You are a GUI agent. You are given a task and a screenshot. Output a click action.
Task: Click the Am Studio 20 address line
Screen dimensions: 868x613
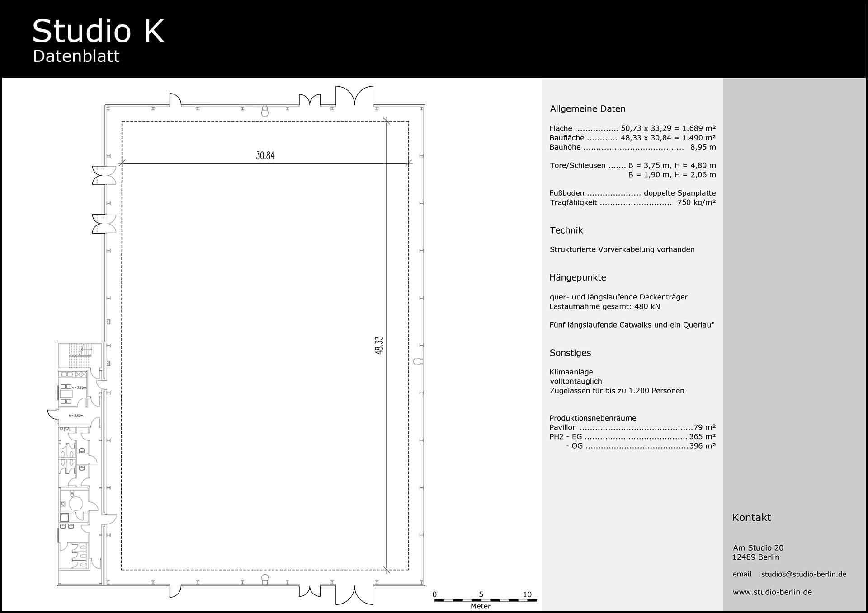coord(758,548)
